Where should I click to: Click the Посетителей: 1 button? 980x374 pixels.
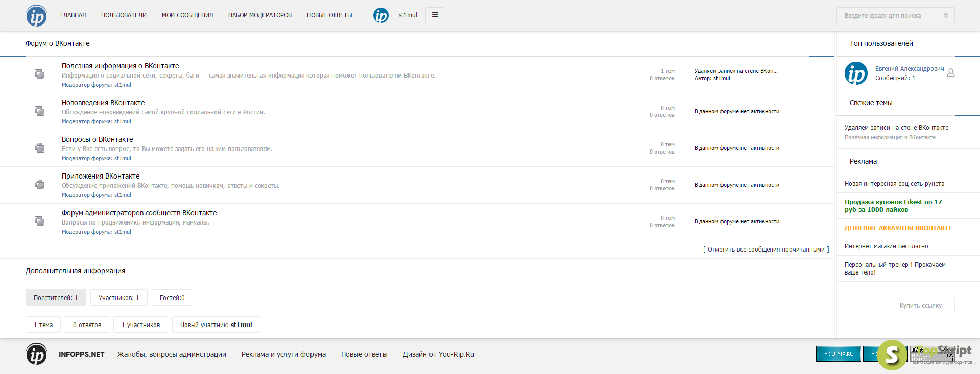56,297
